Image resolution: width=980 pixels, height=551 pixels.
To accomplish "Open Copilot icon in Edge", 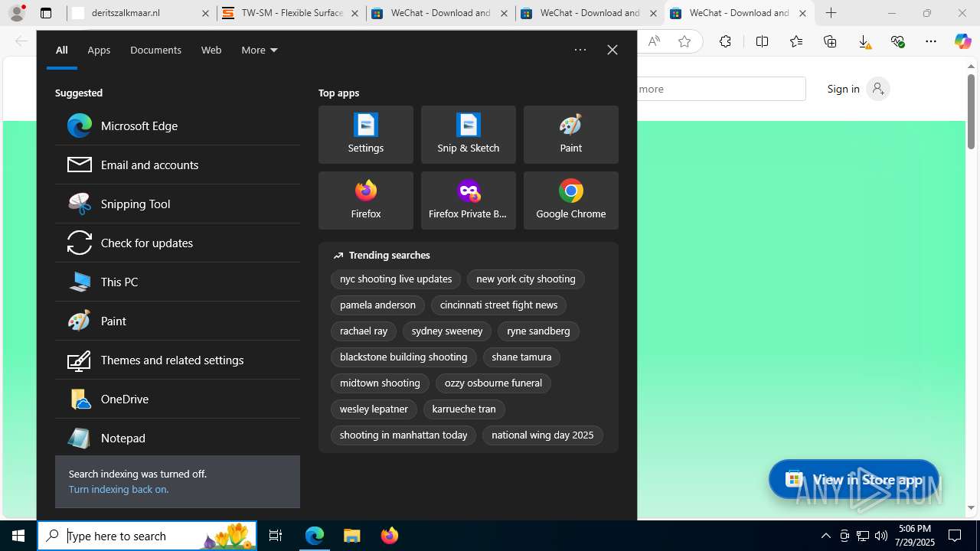I will coord(962,41).
